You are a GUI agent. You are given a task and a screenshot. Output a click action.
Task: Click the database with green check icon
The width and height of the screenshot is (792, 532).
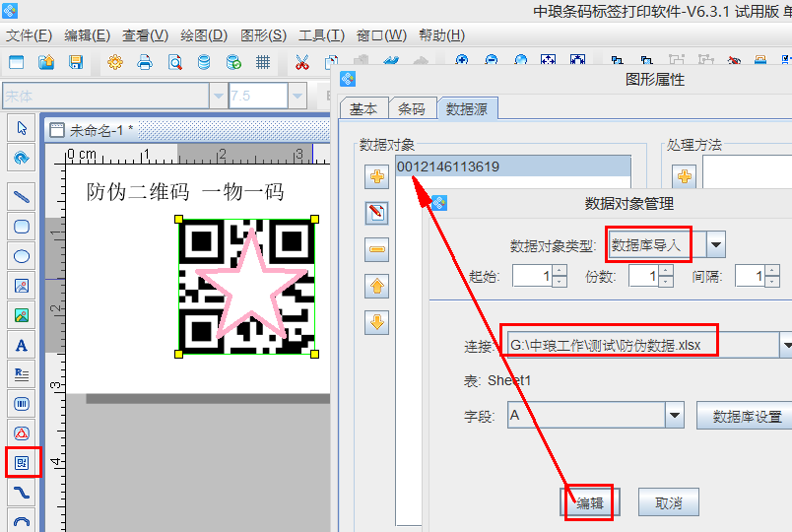[233, 63]
